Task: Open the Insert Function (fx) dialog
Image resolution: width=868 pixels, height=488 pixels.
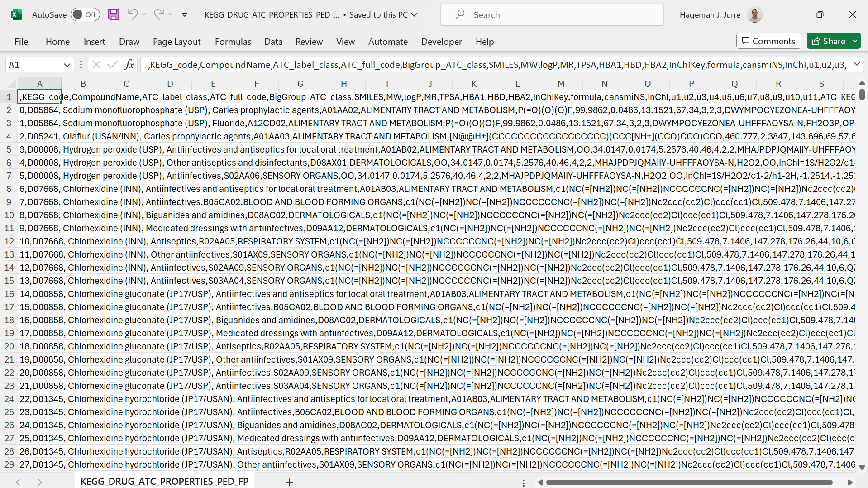Action: (x=129, y=64)
